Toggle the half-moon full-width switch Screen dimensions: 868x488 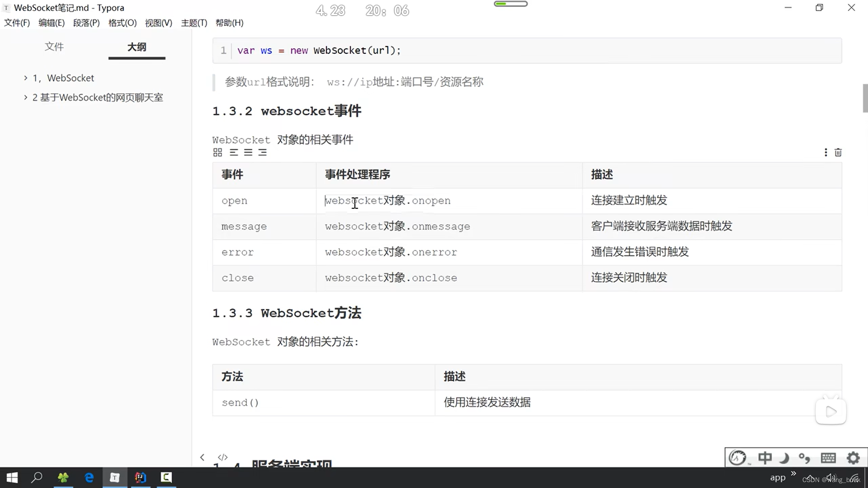tap(784, 458)
